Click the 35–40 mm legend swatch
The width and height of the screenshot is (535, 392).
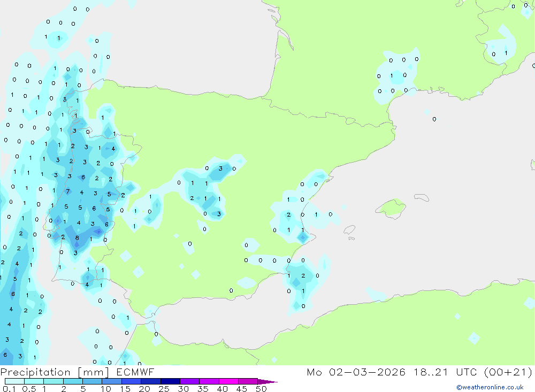coord(209,381)
